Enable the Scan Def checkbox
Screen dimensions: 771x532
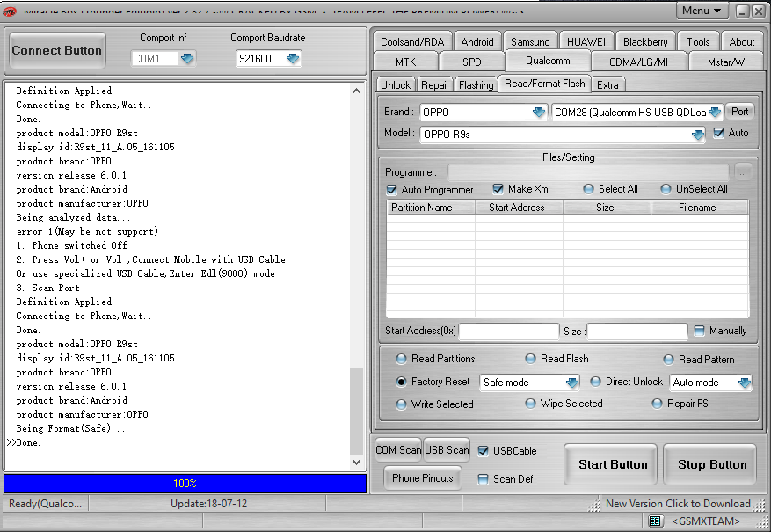coord(483,479)
